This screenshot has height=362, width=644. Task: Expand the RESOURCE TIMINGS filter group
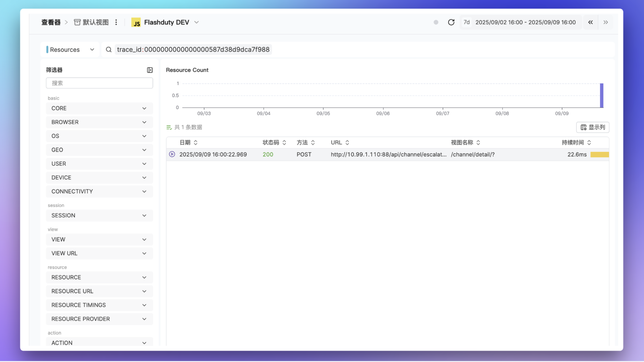tap(99, 305)
